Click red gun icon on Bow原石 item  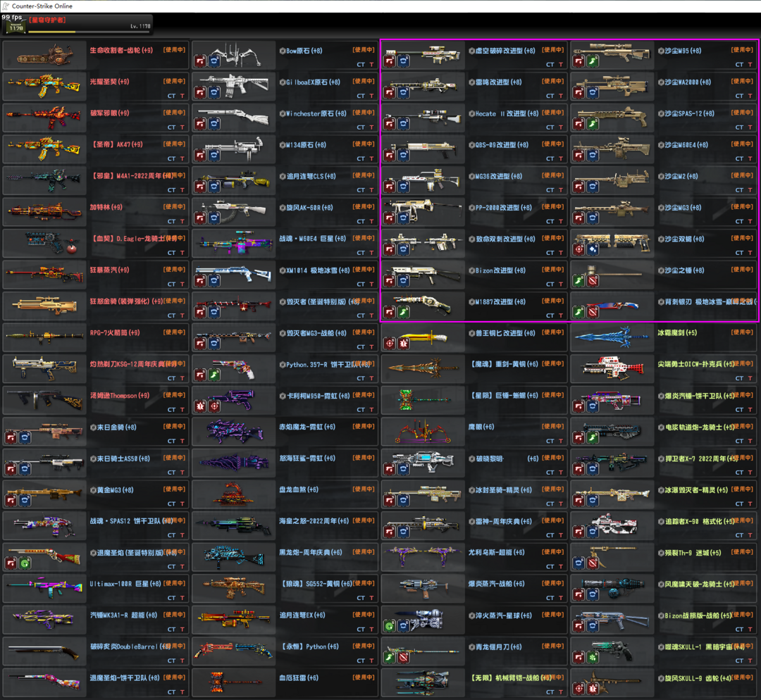(201, 62)
